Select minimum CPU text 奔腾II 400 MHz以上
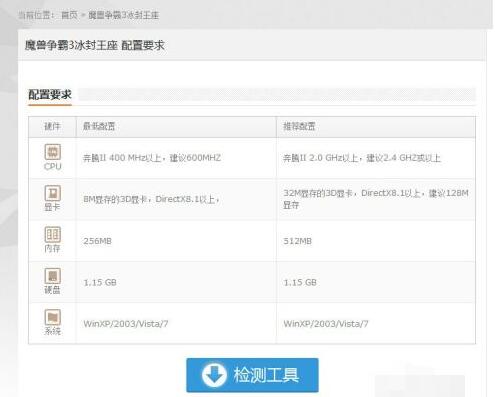The width and height of the screenshot is (495, 397). click(122, 158)
